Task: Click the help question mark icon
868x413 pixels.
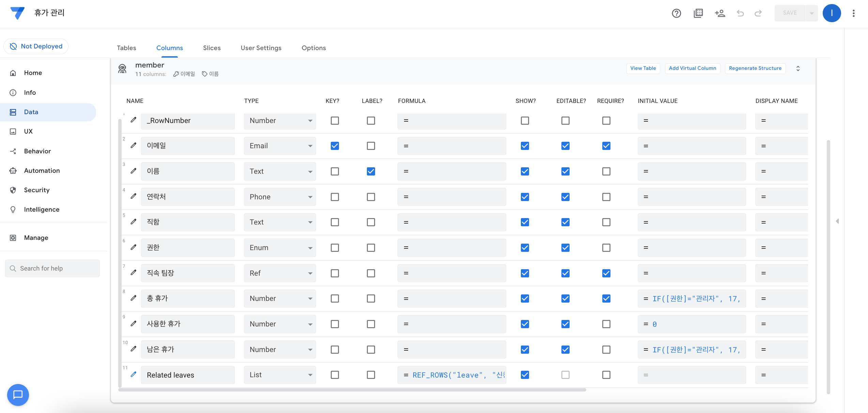Action: click(676, 13)
